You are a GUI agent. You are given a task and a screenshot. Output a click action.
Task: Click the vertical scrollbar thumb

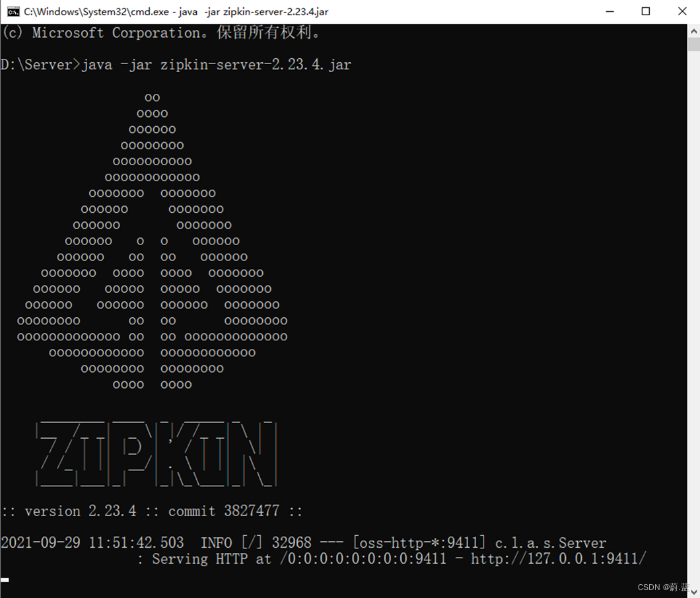tap(693, 45)
